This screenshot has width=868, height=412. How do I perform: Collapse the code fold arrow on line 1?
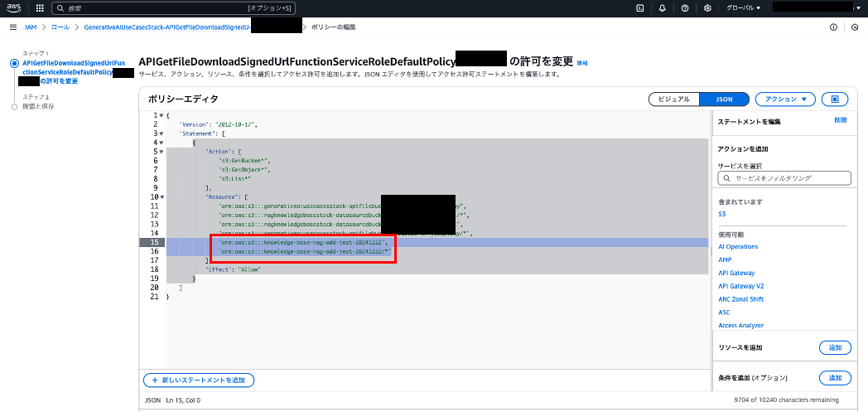tap(161, 115)
